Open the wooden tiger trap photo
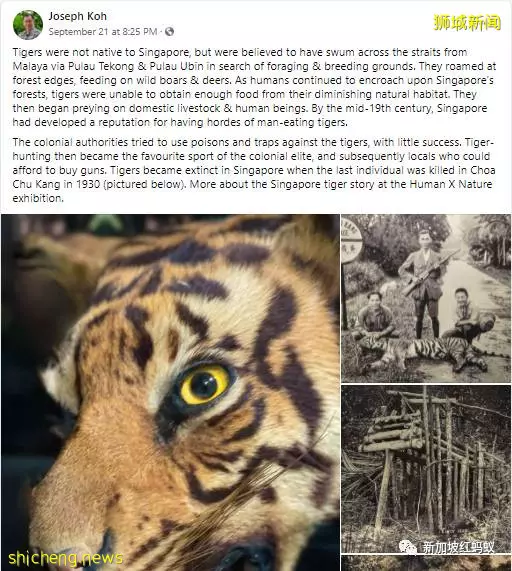 pos(426,469)
